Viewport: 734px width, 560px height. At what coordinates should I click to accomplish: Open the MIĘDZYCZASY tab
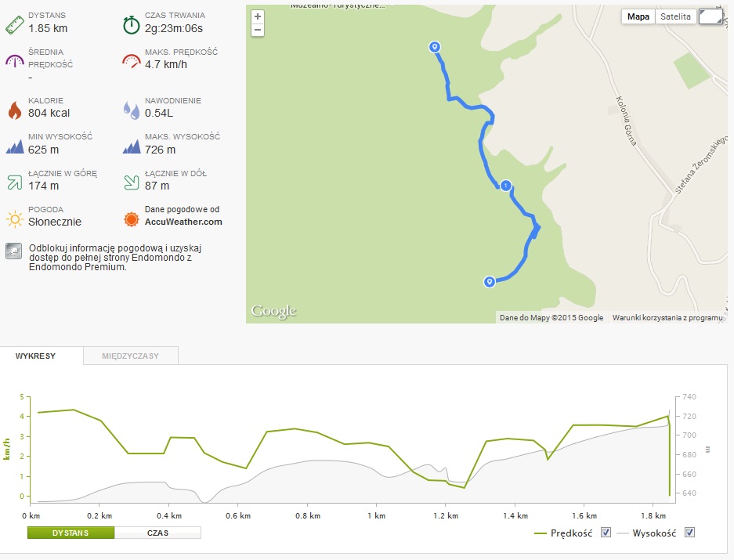click(x=130, y=356)
